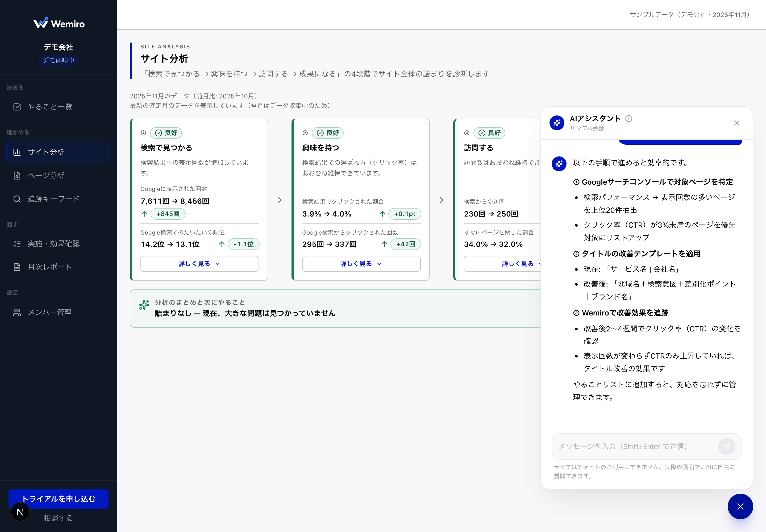The height and width of the screenshot is (532, 766).
Task: Click the 詰まりなし summary text
Action: pyautogui.click(x=245, y=313)
